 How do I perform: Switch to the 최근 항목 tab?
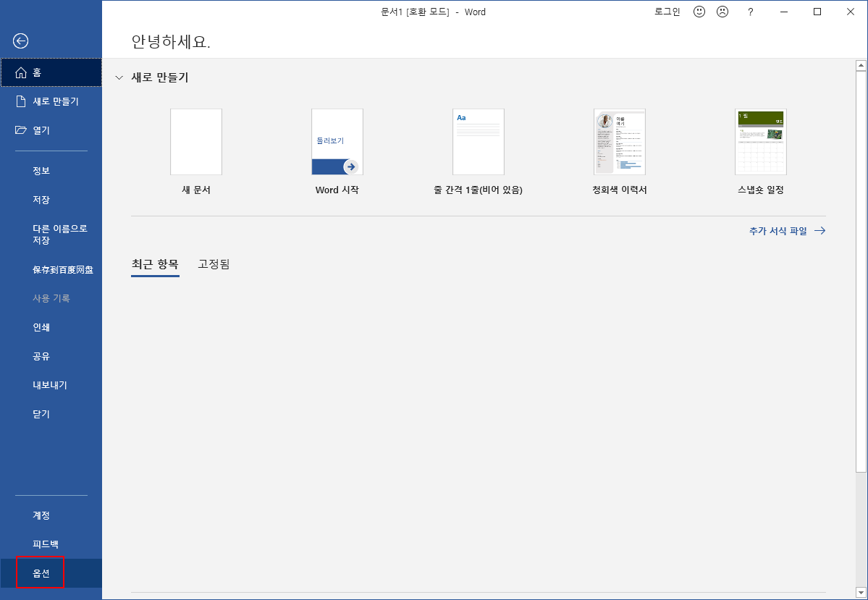(x=155, y=264)
